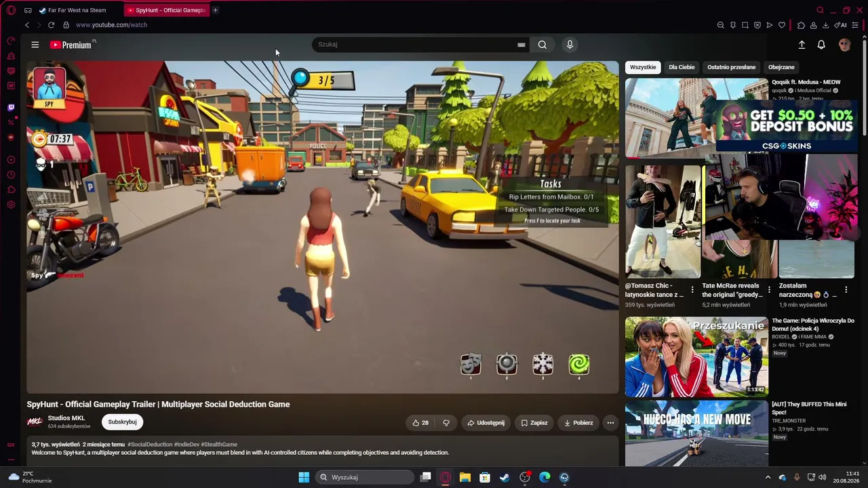868x488 pixels.
Task: Click the address bar www.youtube.com/watch
Action: 111,25
